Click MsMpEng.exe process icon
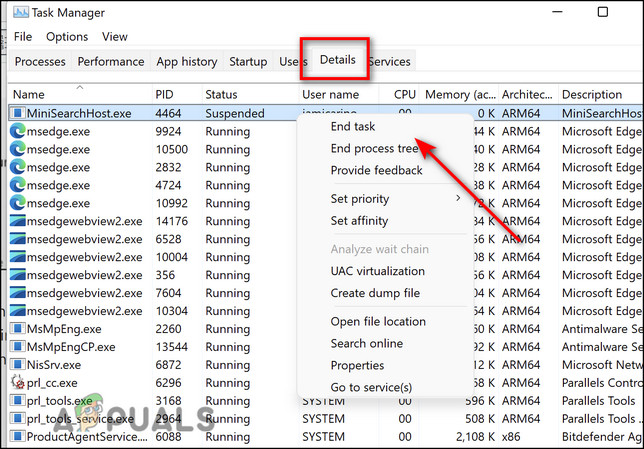Screen dimensions: 644x449 coord(18,329)
